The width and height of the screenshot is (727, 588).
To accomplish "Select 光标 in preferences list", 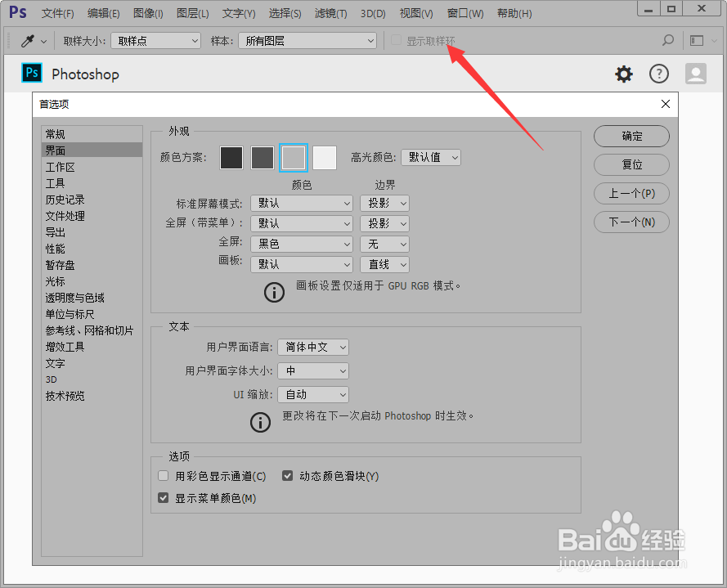I will pos(92,281).
